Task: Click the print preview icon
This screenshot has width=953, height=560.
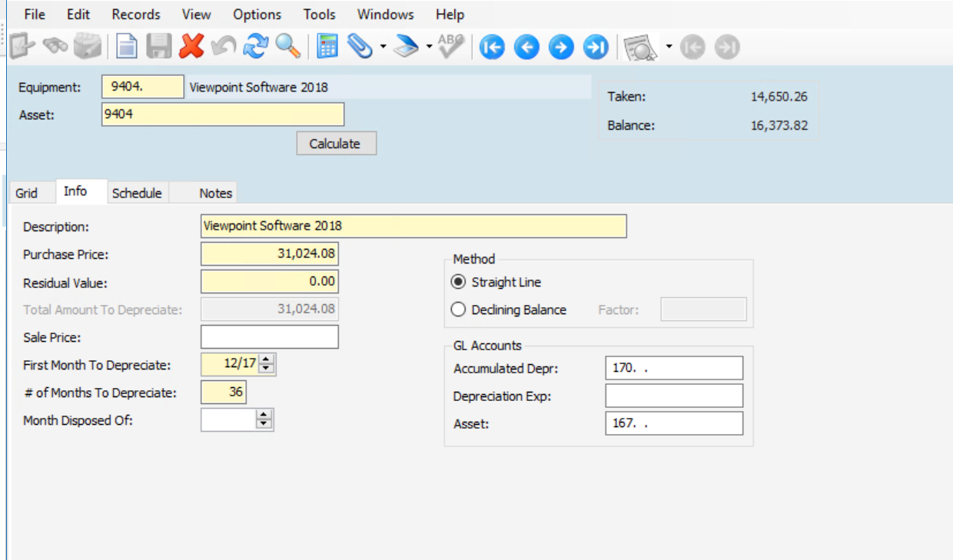Action: click(640, 48)
